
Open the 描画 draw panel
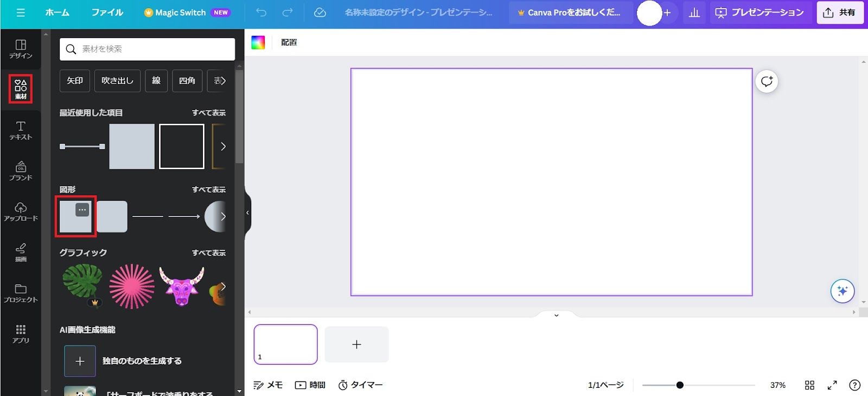coord(21,252)
